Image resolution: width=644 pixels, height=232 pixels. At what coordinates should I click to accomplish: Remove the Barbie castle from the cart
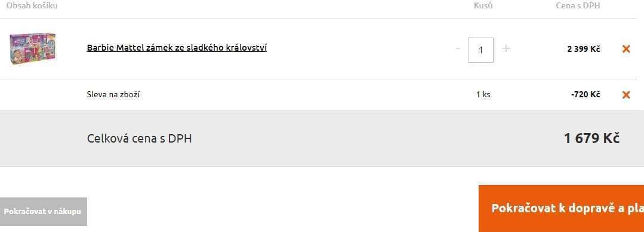point(626,49)
